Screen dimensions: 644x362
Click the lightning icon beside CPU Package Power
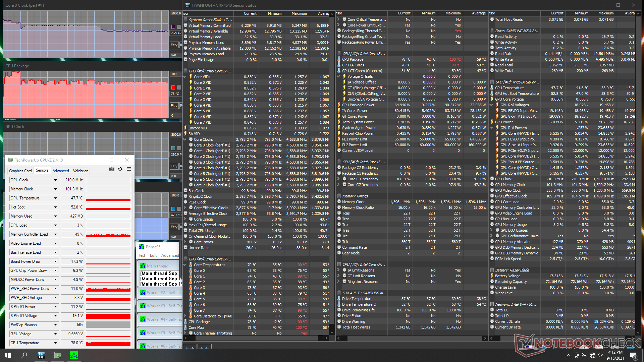coord(339,105)
